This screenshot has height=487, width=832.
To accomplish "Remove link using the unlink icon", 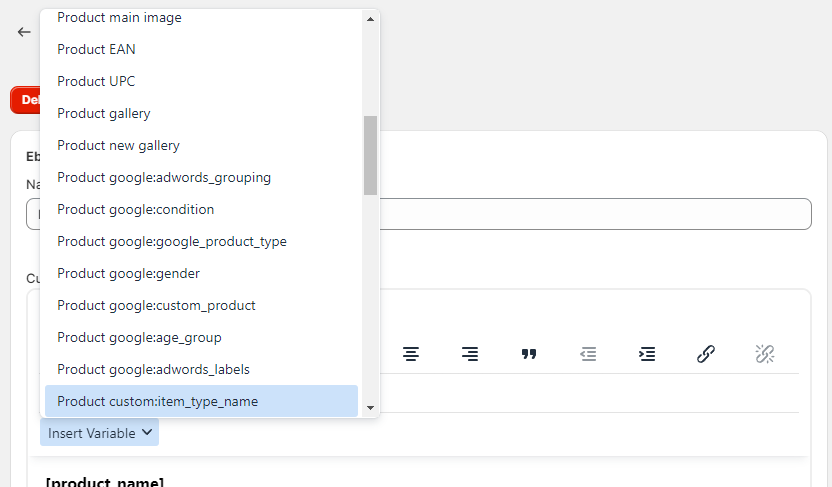I will pos(765,354).
